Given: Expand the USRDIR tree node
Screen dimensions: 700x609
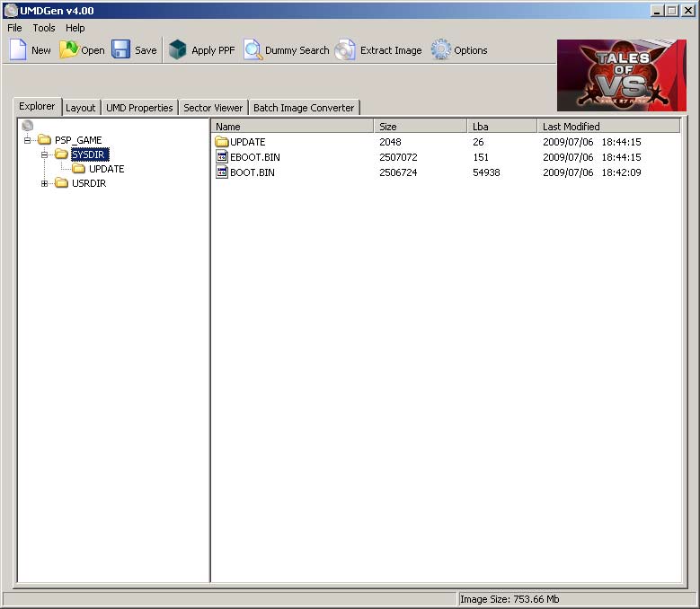Looking at the screenshot, I should click(44, 183).
